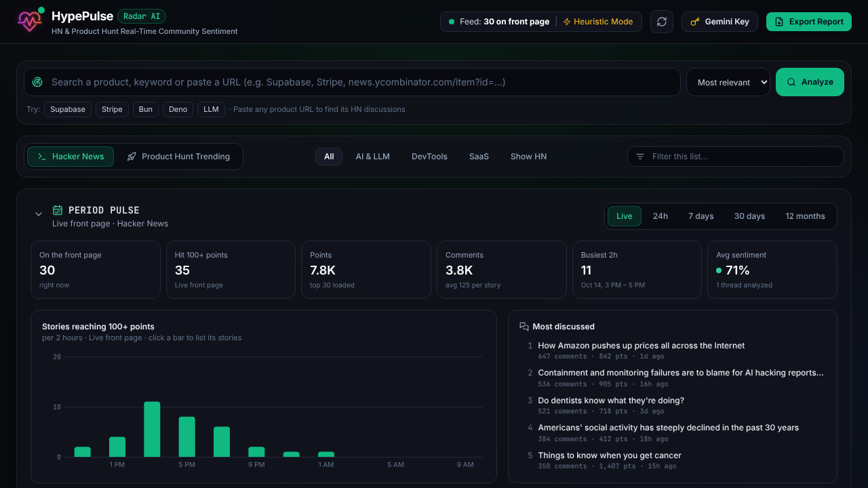The image size is (868, 488).
Task: Open the Most relevant sort dropdown
Action: [x=728, y=82]
